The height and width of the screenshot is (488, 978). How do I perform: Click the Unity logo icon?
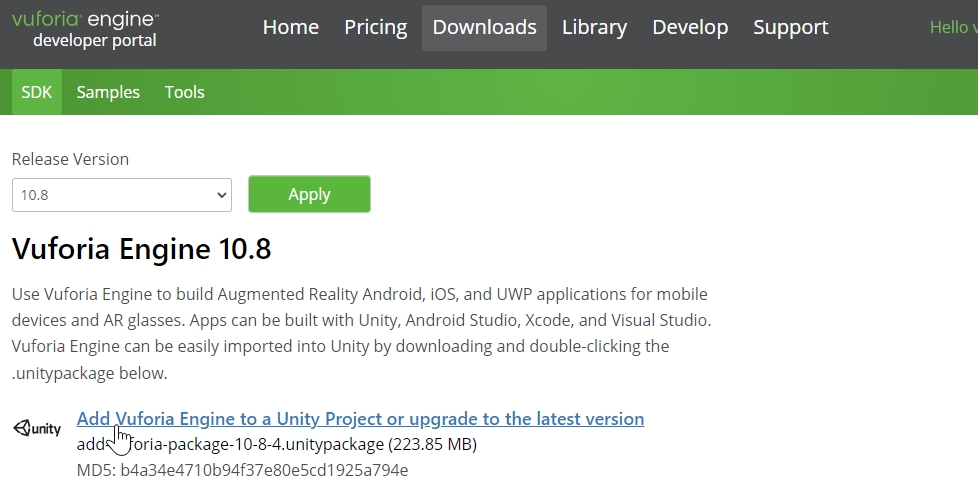(x=37, y=428)
